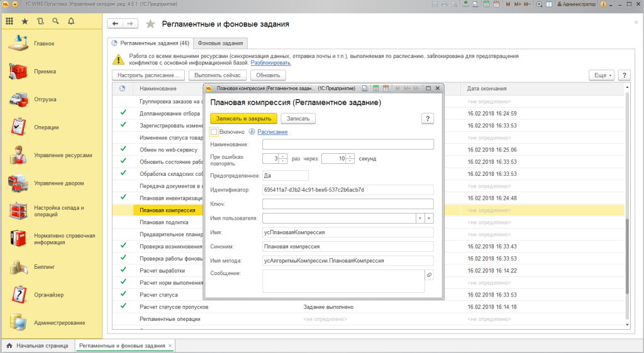Click the clock icon beside Расписание
Screen dimensions: 644x353
252,132
